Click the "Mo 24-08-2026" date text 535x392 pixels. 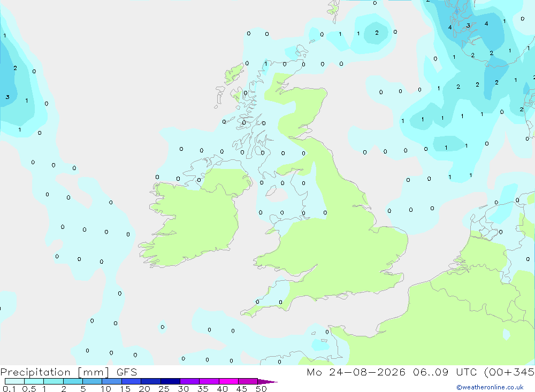pos(356,372)
